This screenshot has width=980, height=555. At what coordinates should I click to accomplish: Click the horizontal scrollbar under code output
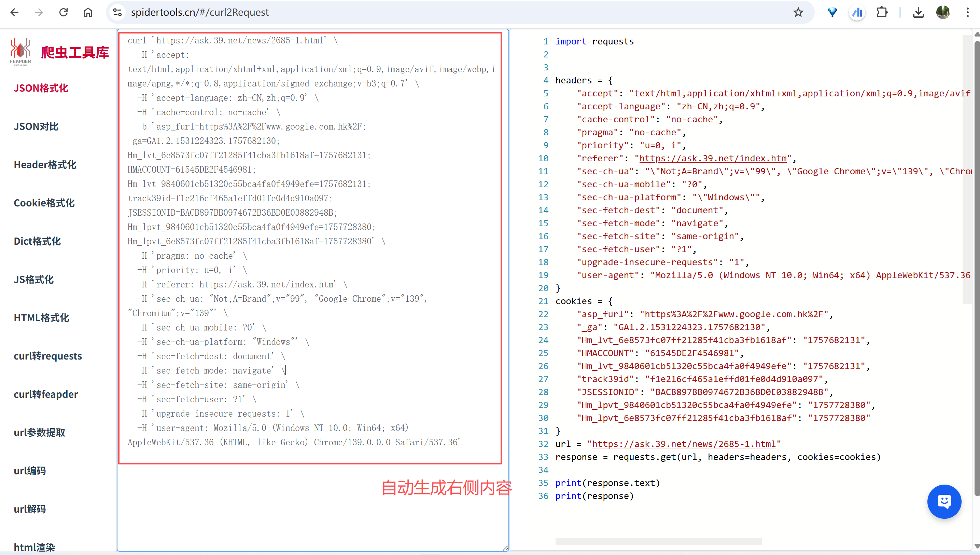tap(658, 541)
